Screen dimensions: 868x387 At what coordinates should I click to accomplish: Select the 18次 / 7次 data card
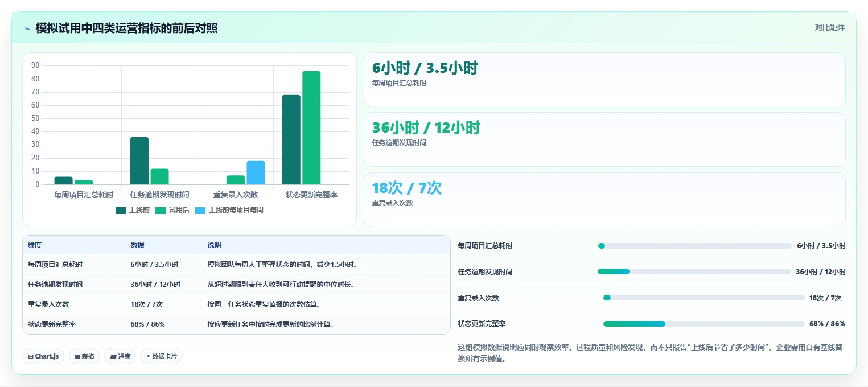pos(604,200)
